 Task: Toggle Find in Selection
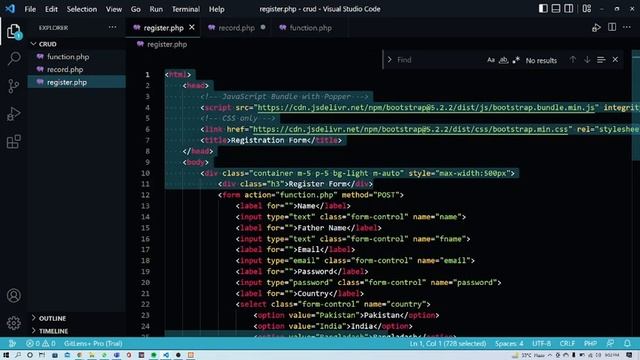[x=601, y=60]
